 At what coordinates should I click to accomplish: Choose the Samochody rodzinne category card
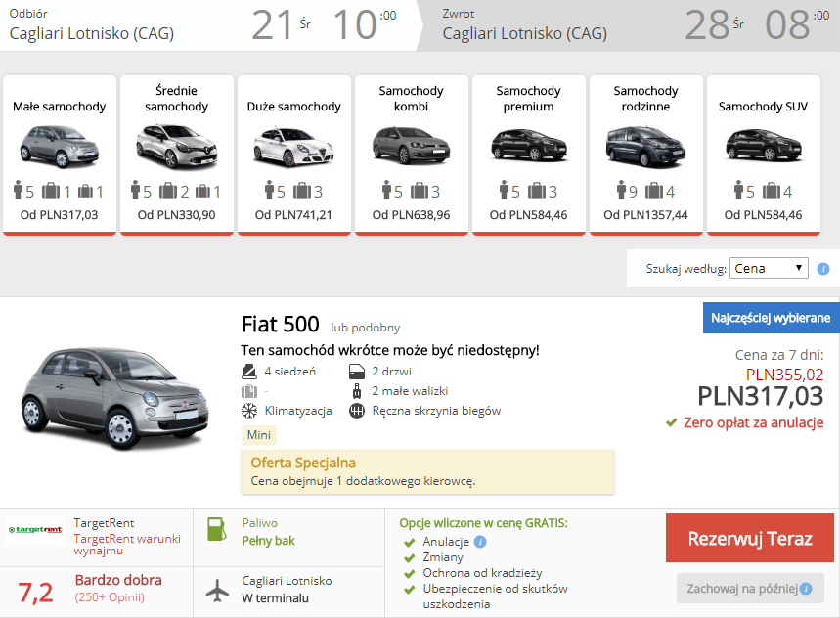(646, 154)
